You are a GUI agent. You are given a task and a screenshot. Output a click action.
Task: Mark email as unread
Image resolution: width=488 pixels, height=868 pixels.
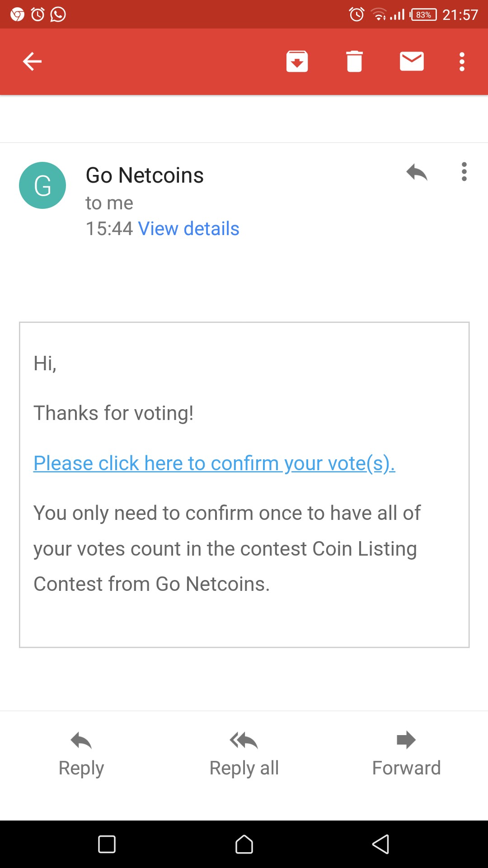412,61
